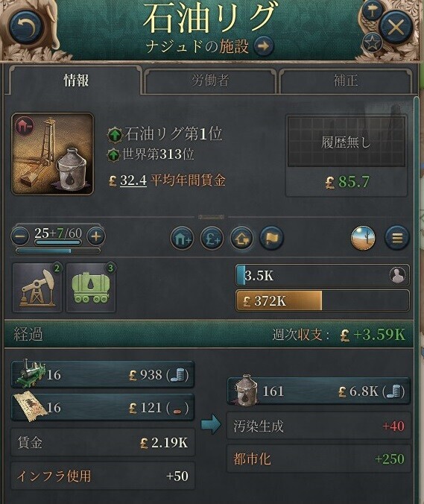Screen dimensions: 424x504
Task: Open the hamburger list menu button
Action: (x=397, y=238)
